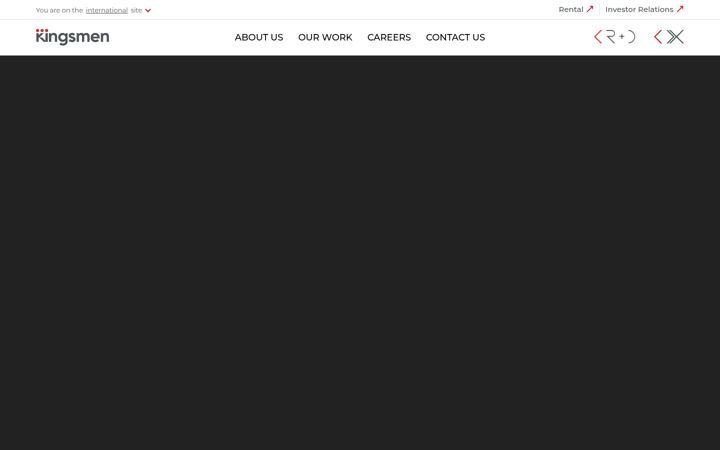The image size is (720, 450).
Task: Go to the Careers page
Action: click(x=389, y=37)
